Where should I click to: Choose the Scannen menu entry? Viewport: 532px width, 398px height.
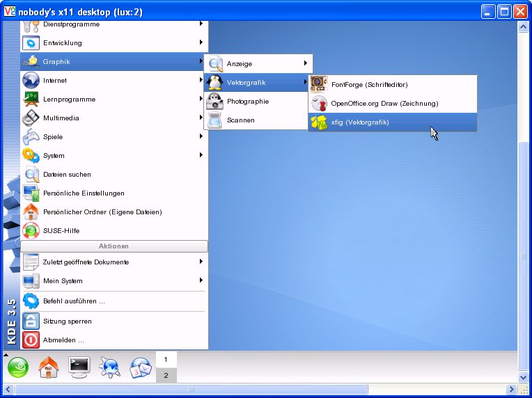(x=256, y=120)
